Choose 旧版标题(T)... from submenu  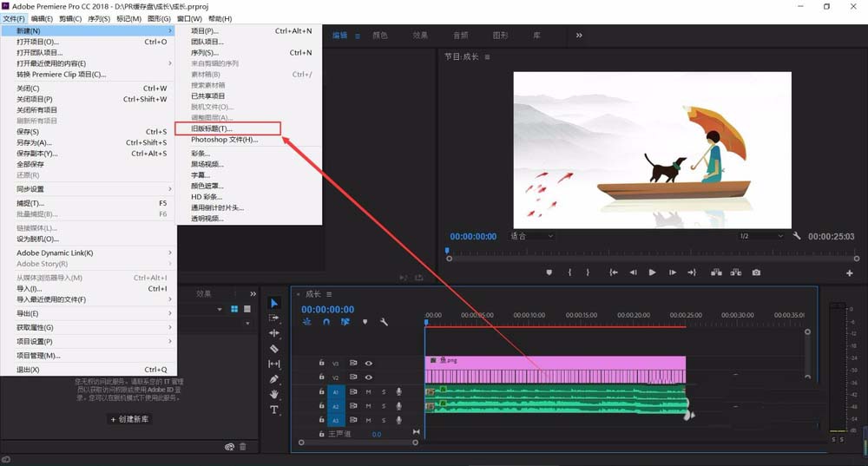[x=227, y=128]
